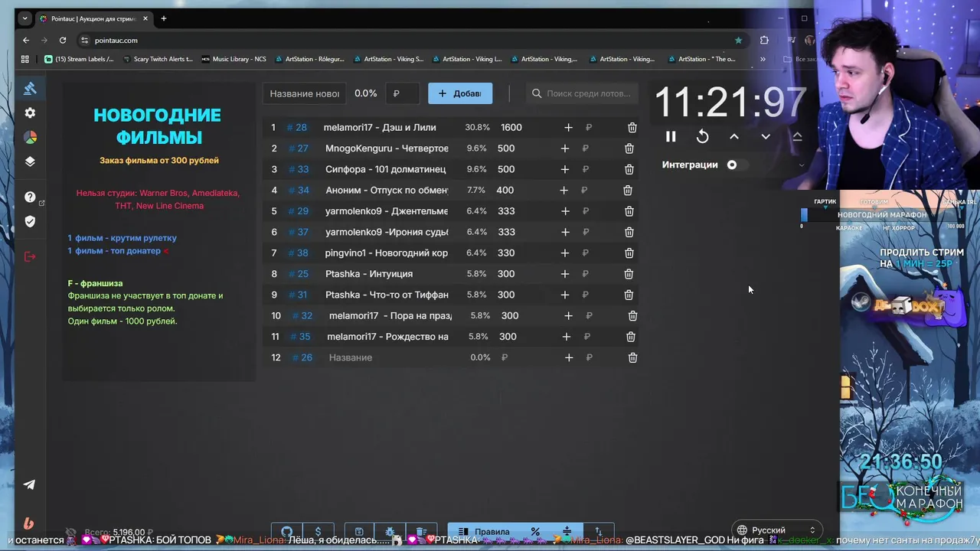Open the Chrome apps grid in bookmarks bar
980x551 pixels.
(x=25, y=59)
